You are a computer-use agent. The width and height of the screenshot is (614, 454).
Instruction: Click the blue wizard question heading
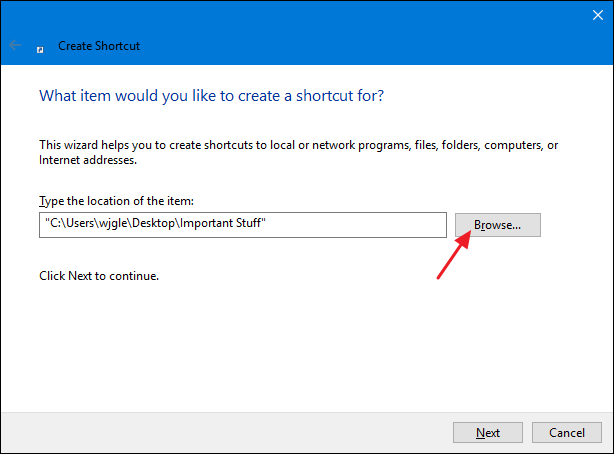pos(211,97)
